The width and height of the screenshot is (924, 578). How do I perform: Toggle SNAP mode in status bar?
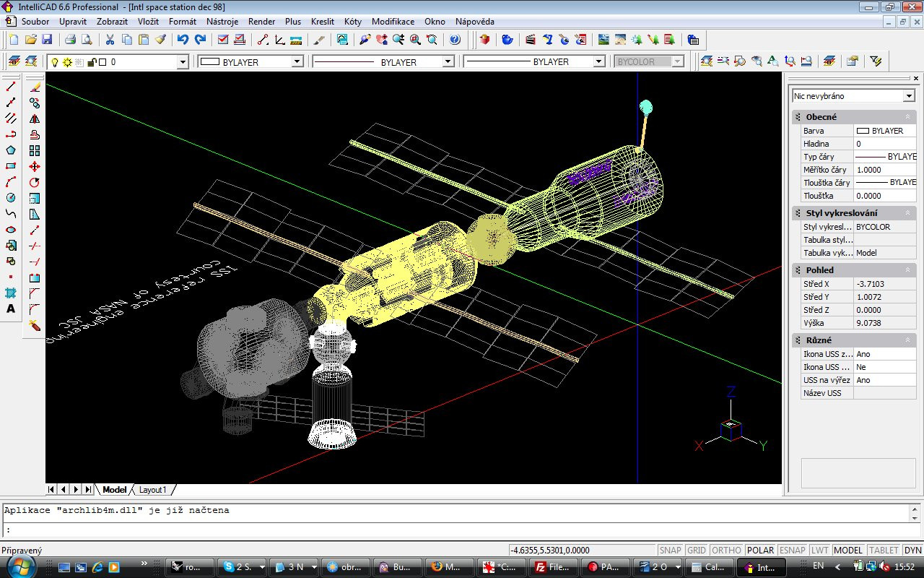[x=671, y=551]
